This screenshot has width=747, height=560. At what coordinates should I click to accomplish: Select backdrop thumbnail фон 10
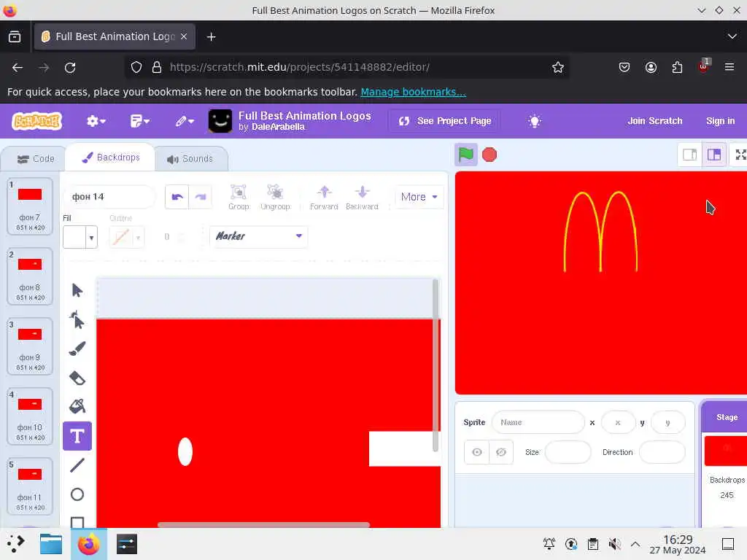tap(30, 416)
